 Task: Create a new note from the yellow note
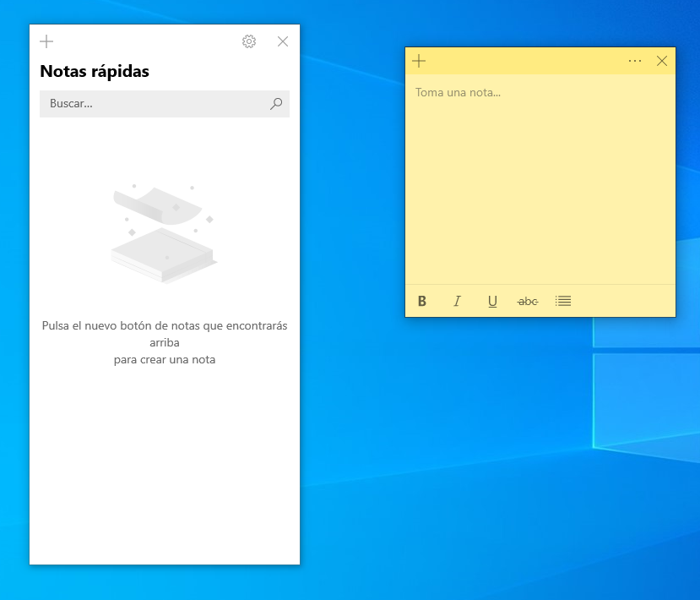(x=420, y=61)
